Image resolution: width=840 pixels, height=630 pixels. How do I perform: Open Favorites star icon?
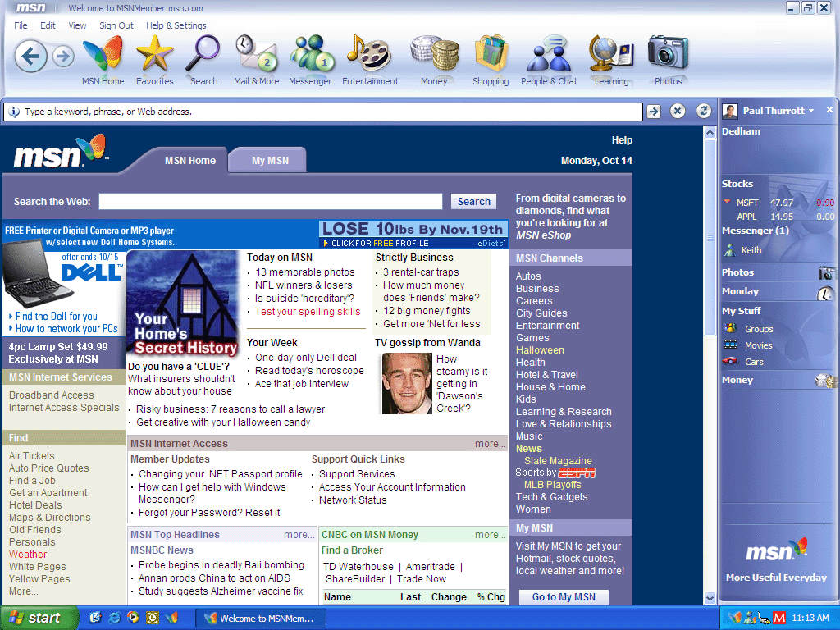tap(154, 56)
